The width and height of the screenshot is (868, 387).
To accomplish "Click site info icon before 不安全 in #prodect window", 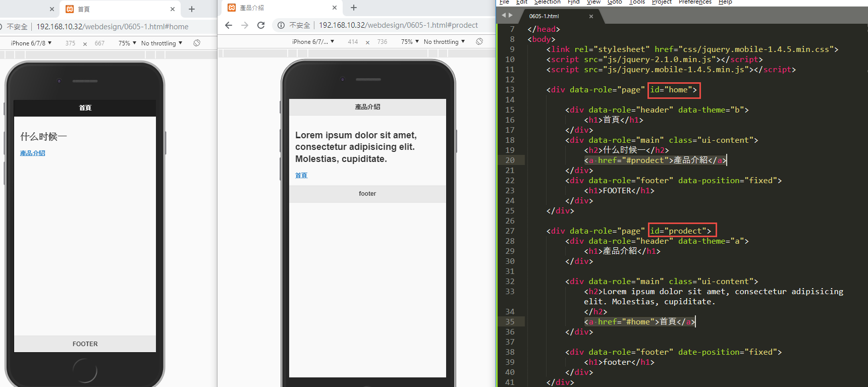I will click(281, 25).
